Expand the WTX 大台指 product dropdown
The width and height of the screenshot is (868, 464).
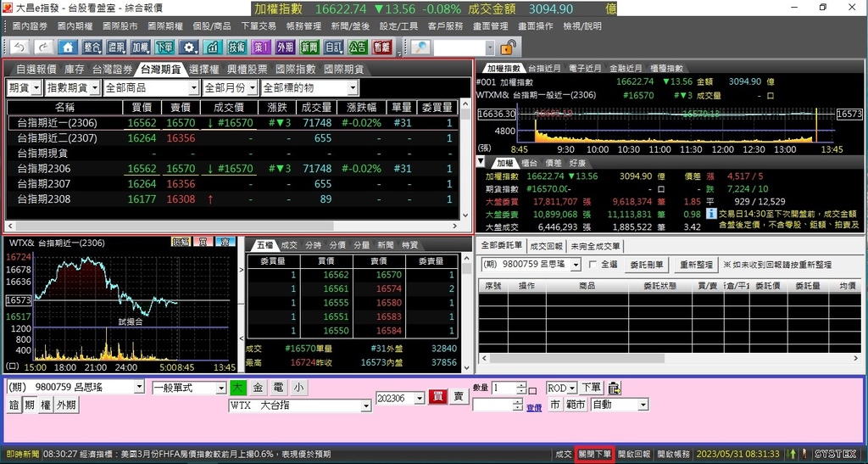pyautogui.click(x=299, y=405)
